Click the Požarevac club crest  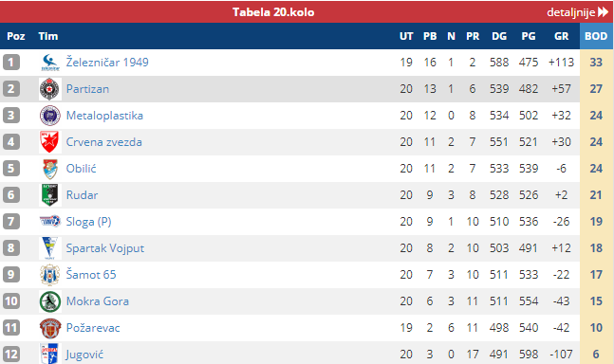50,328
